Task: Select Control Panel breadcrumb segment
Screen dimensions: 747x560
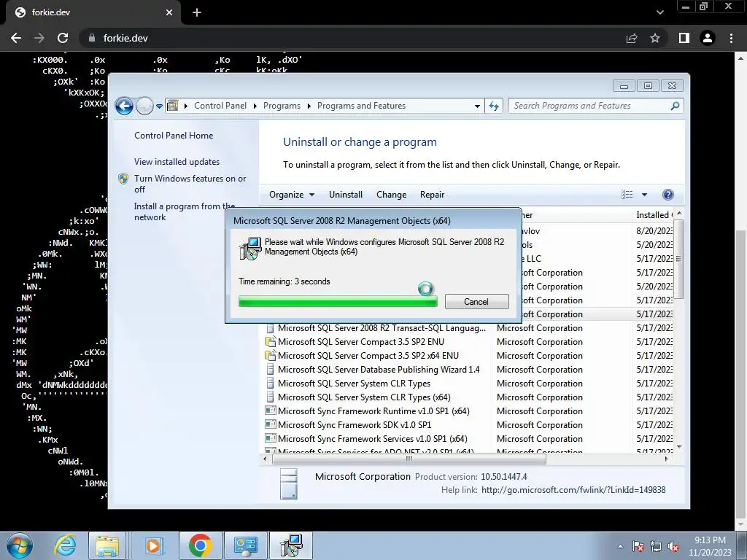Action: coord(220,106)
